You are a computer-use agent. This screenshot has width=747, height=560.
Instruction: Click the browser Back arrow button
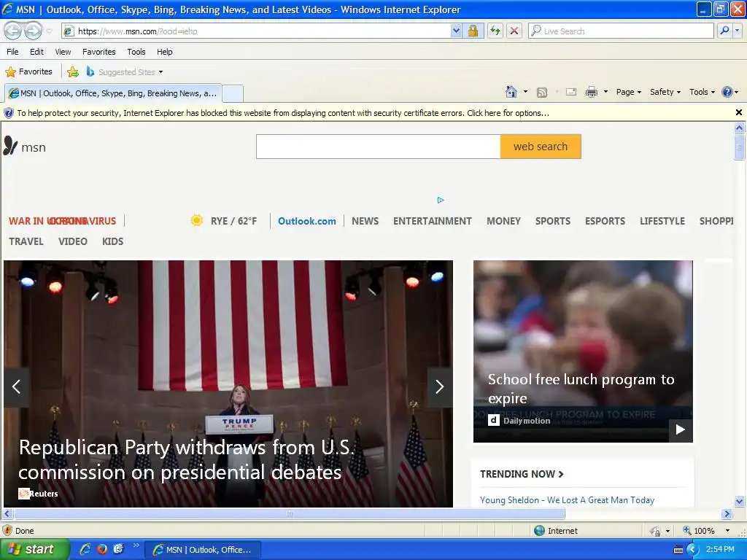pos(13,31)
